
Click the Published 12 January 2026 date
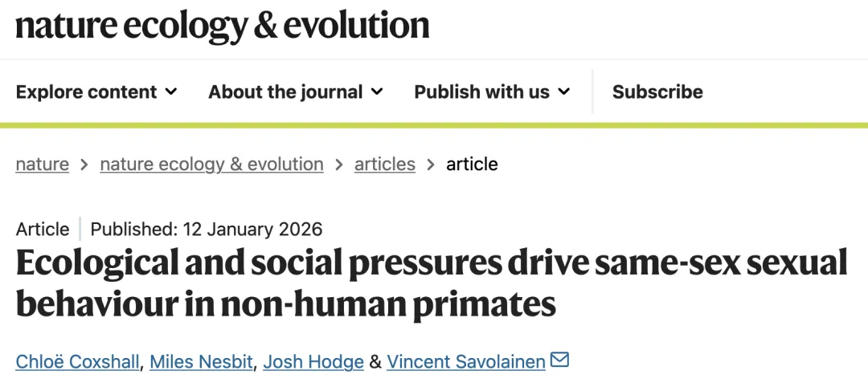click(207, 230)
